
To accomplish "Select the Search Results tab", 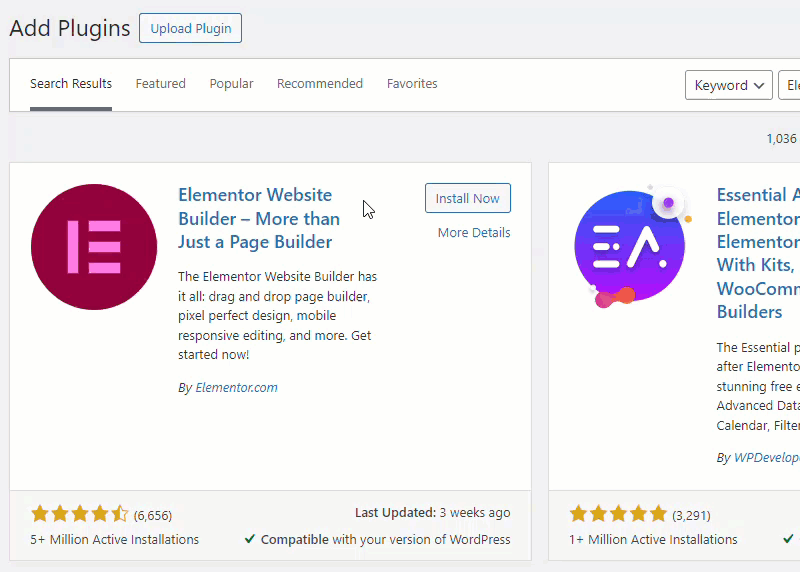I will click(x=71, y=84).
